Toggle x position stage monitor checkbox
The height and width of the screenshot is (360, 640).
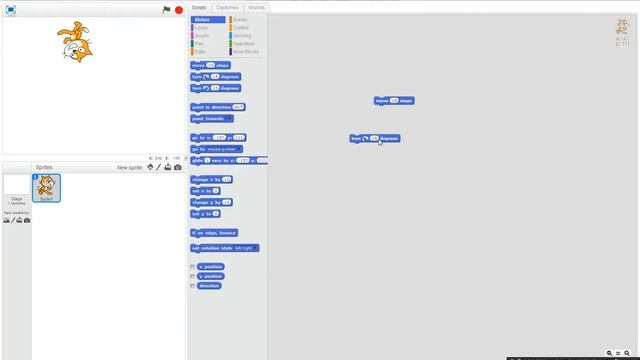click(x=192, y=267)
